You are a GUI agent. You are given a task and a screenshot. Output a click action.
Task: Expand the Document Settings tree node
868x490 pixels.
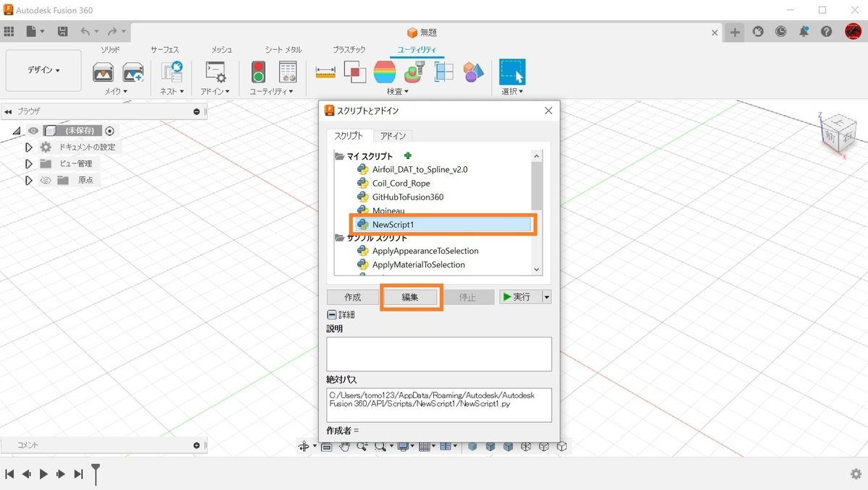click(x=29, y=147)
